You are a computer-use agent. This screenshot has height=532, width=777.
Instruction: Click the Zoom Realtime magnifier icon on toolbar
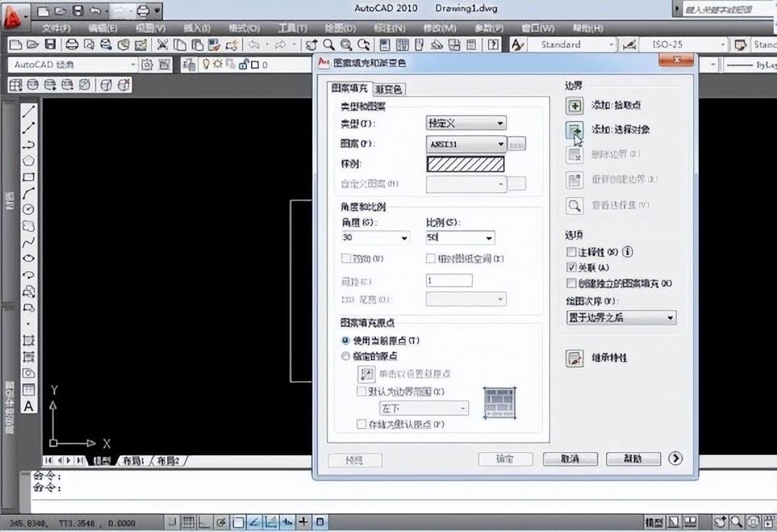[329, 45]
